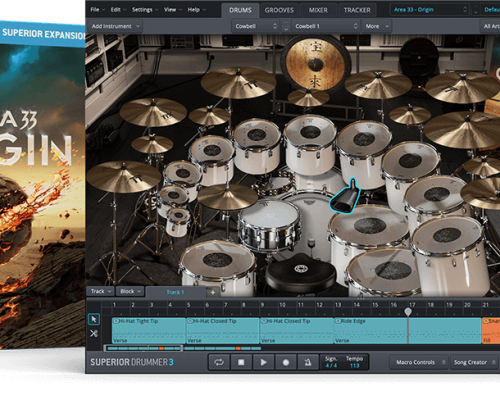Open the Cowbell 1 selection dropdown

(x=326, y=26)
